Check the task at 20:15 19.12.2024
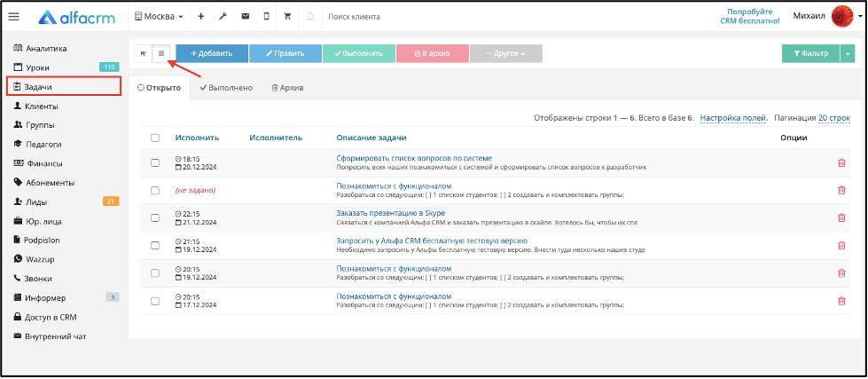The image size is (868, 379). pyautogui.click(x=155, y=273)
